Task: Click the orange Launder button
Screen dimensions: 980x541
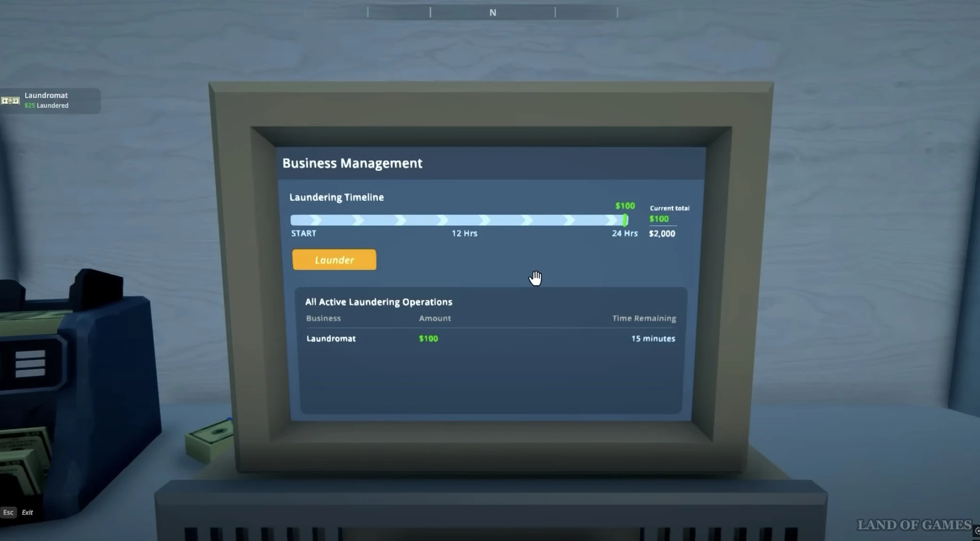Action: click(x=334, y=260)
